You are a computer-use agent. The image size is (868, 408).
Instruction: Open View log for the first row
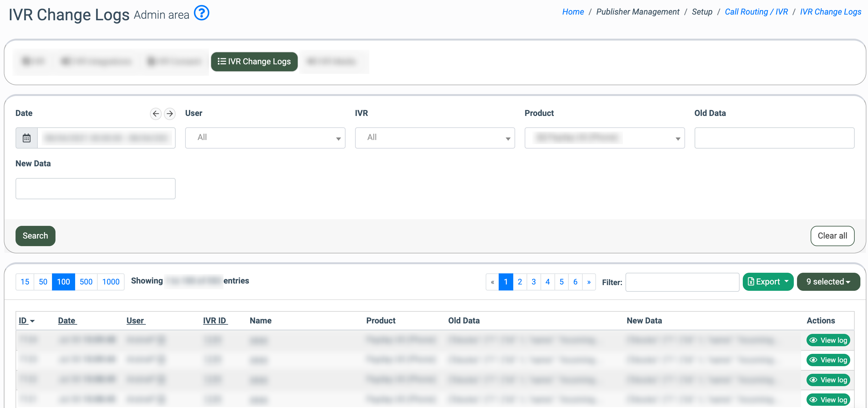pos(828,340)
